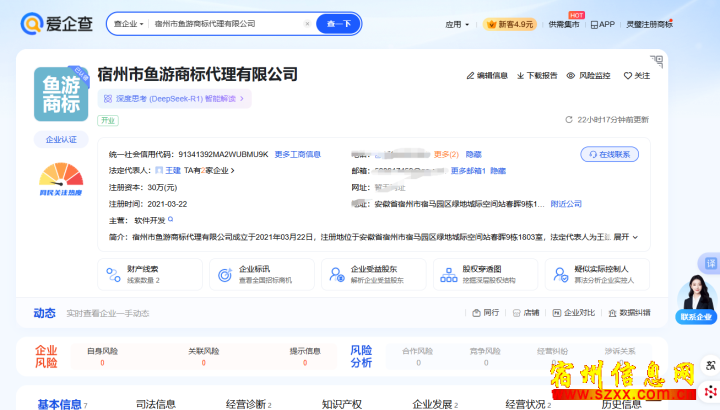Click the 财产线索 card icon

(112, 274)
